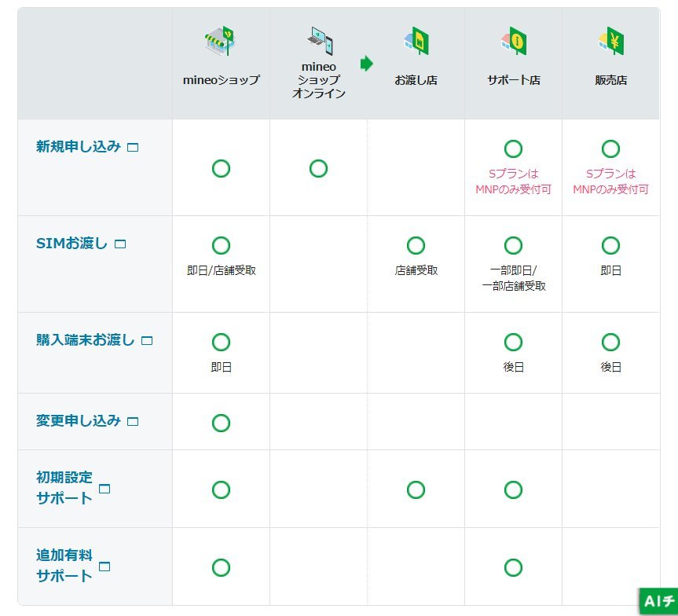
Task: Click the green arrow between online and お渡し店
Action: pos(366,64)
